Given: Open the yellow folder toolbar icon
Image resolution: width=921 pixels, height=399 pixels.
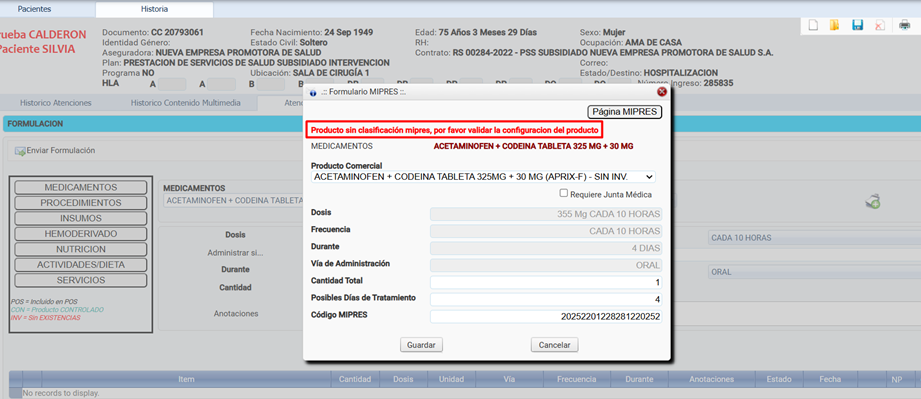Looking at the screenshot, I should pyautogui.click(x=835, y=25).
